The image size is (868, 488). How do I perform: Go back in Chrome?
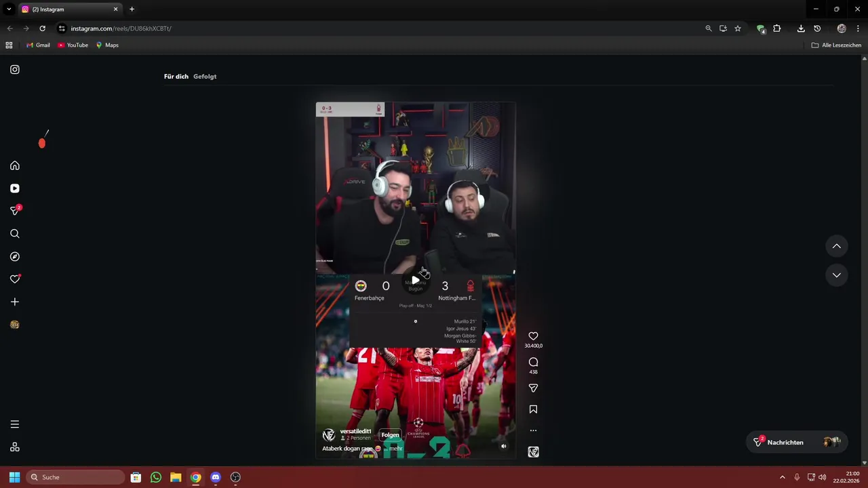pyautogui.click(x=9, y=28)
